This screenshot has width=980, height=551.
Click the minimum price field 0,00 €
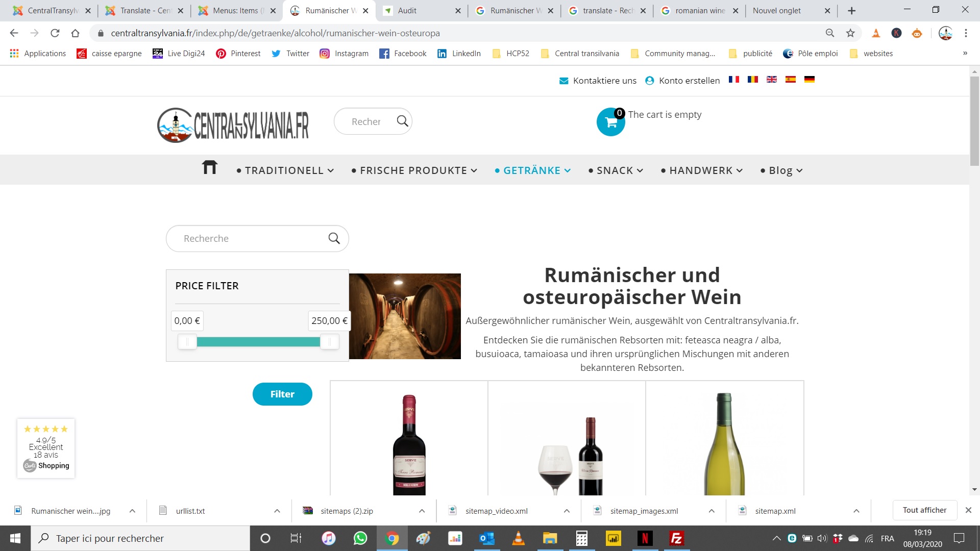187,321
